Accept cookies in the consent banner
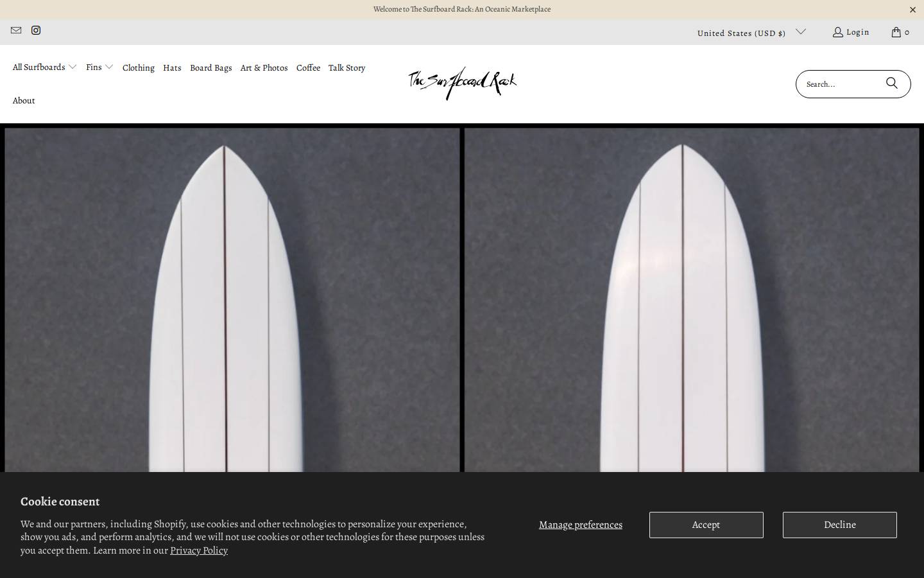 tap(706, 525)
